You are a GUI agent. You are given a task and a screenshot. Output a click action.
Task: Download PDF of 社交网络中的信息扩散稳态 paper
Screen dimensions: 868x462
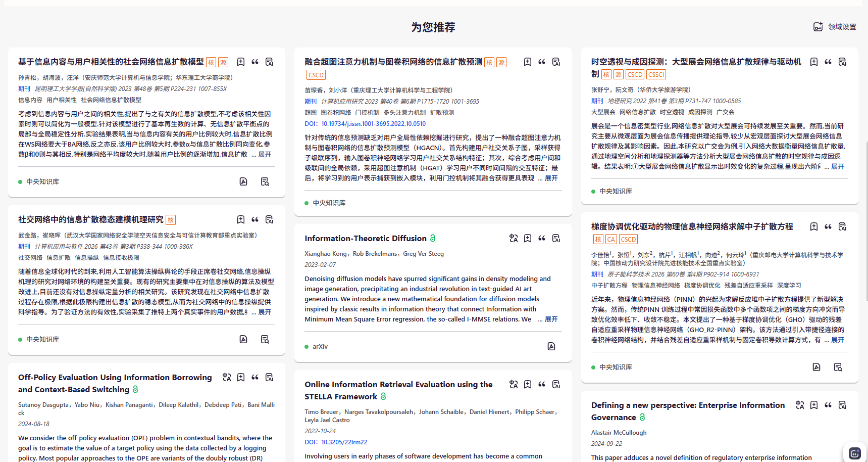[243, 339]
